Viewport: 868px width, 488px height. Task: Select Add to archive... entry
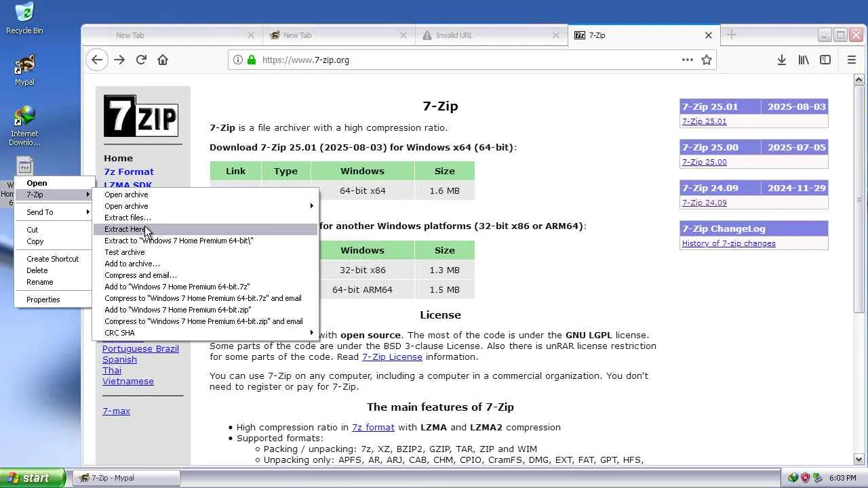(205, 264)
